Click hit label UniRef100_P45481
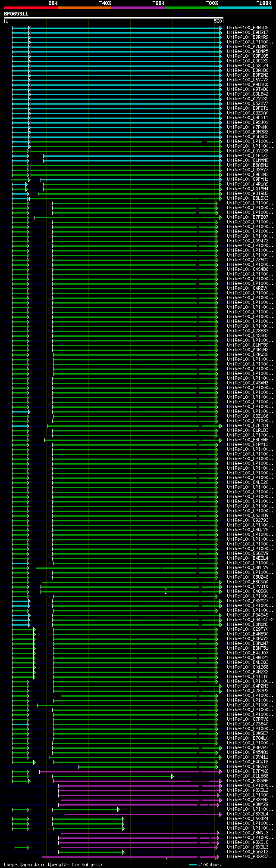The width and height of the screenshot is (276, 868). (248, 753)
